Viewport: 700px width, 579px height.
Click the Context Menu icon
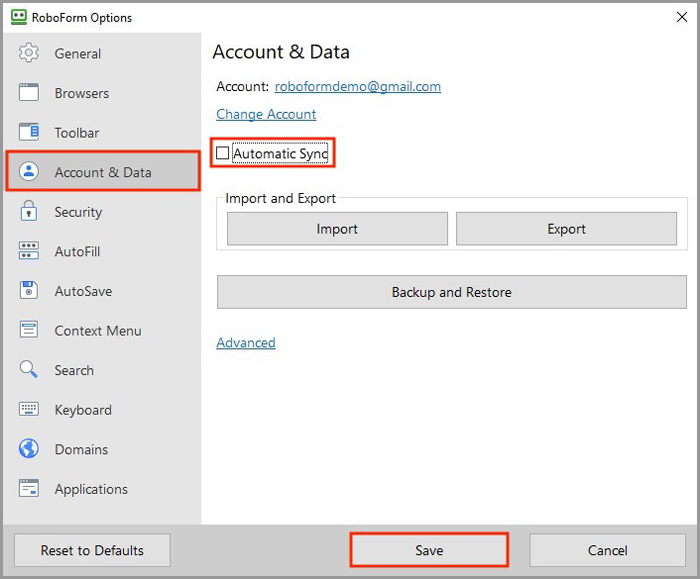(x=29, y=330)
